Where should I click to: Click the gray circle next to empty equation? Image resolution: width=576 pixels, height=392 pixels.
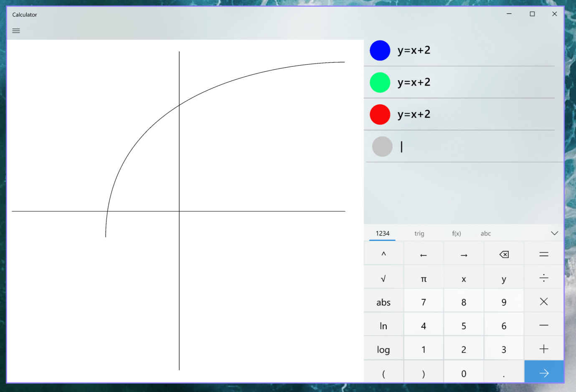382,147
